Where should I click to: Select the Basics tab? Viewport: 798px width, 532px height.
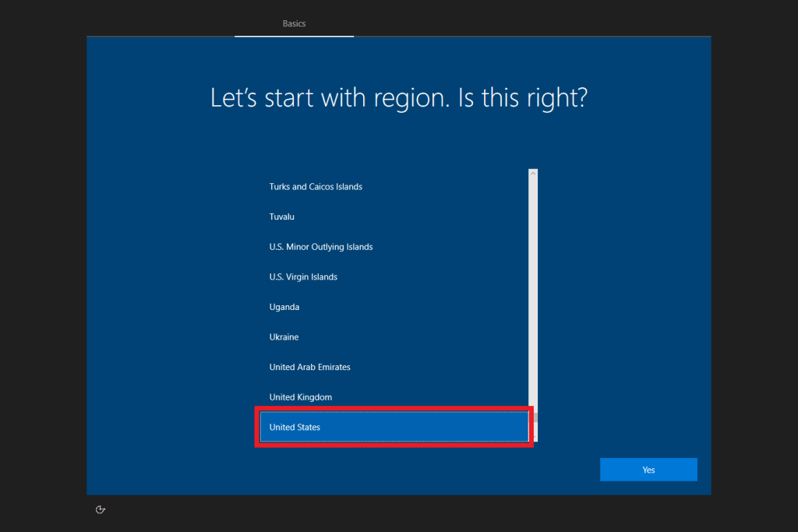pyautogui.click(x=294, y=23)
